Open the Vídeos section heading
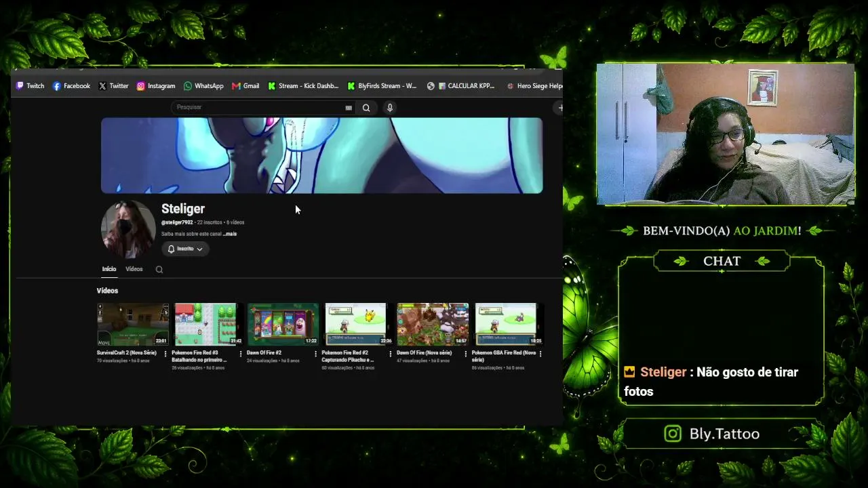The image size is (868, 488). [107, 291]
